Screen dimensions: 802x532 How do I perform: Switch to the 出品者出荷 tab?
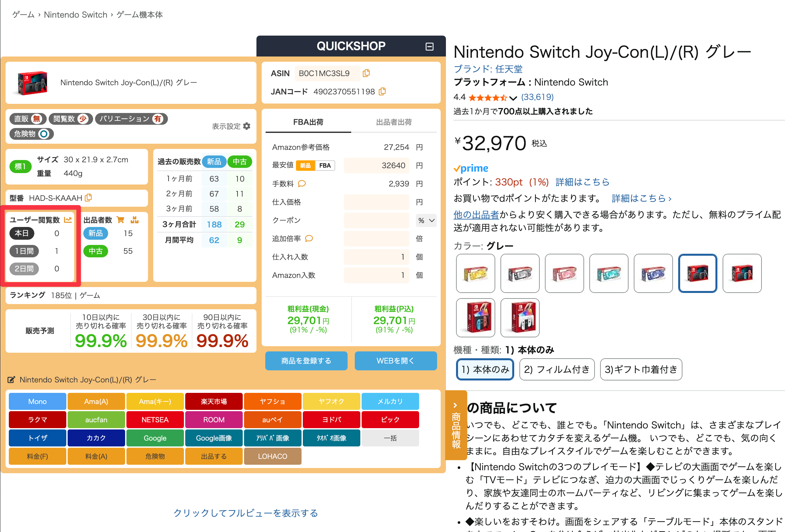coord(394,122)
